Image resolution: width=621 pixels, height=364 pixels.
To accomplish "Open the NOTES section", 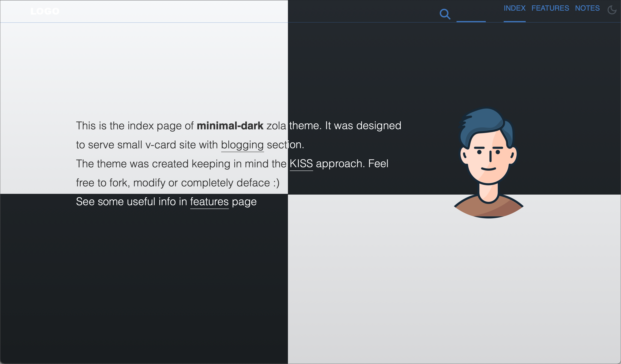I will (x=588, y=8).
